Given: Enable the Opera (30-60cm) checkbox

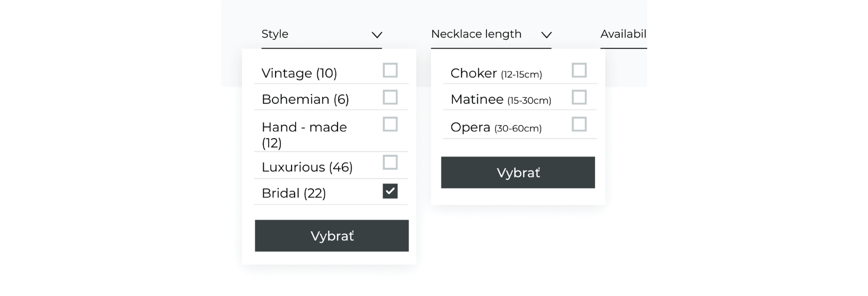Looking at the screenshot, I should point(580,125).
